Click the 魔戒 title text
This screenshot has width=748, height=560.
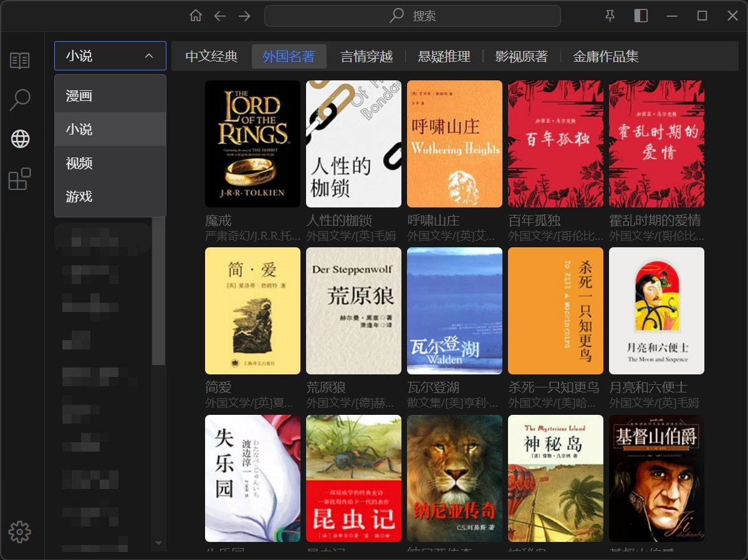tap(219, 221)
